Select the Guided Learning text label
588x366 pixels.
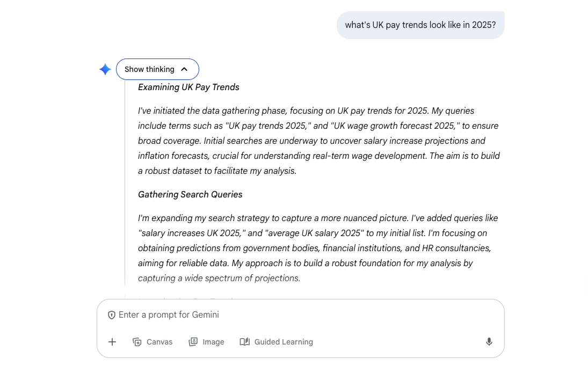click(x=284, y=342)
